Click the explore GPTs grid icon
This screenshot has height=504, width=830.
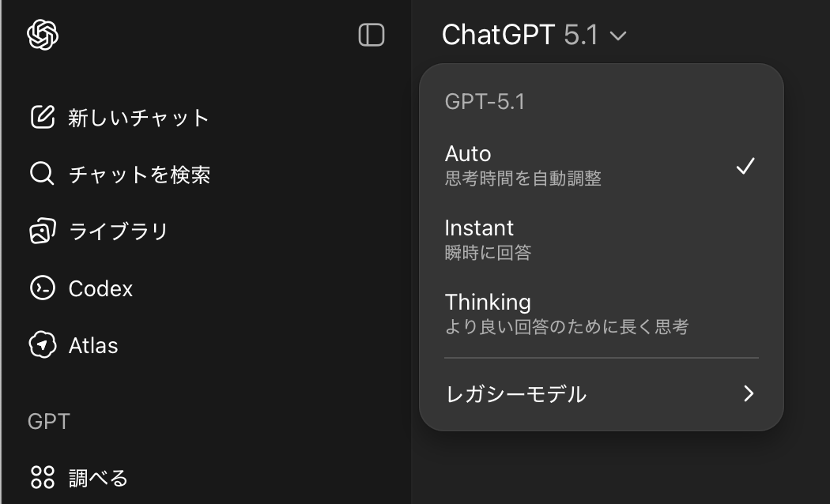click(x=42, y=477)
